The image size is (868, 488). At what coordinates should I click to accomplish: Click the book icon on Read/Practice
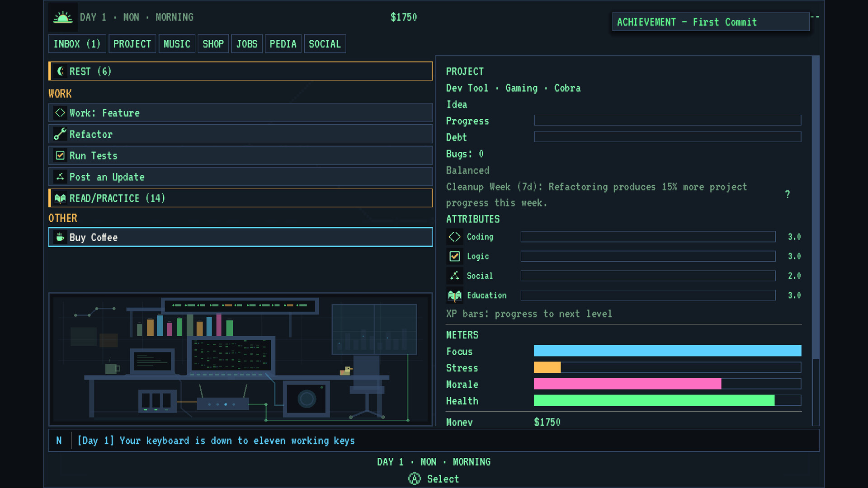point(60,198)
